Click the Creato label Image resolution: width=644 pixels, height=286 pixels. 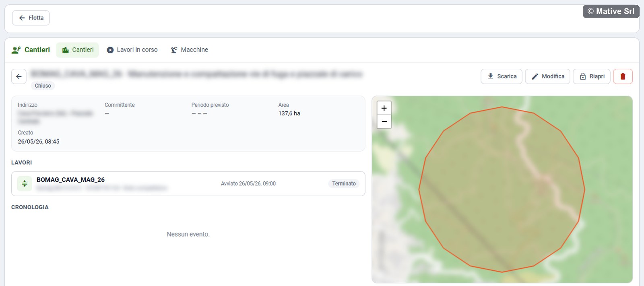click(x=25, y=133)
